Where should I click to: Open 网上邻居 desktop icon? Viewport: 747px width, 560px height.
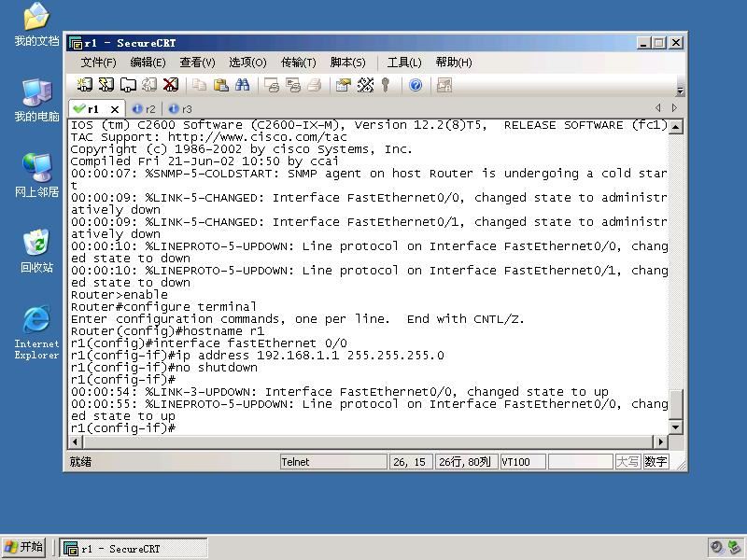(x=36, y=175)
